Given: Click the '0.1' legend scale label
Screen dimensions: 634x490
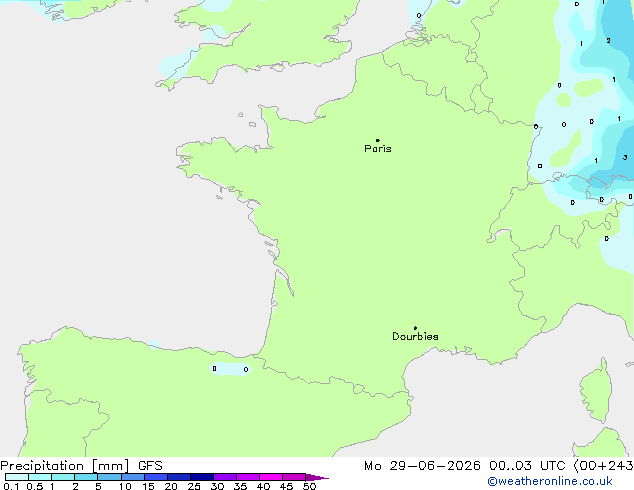Looking at the screenshot, I should coord(11,486).
